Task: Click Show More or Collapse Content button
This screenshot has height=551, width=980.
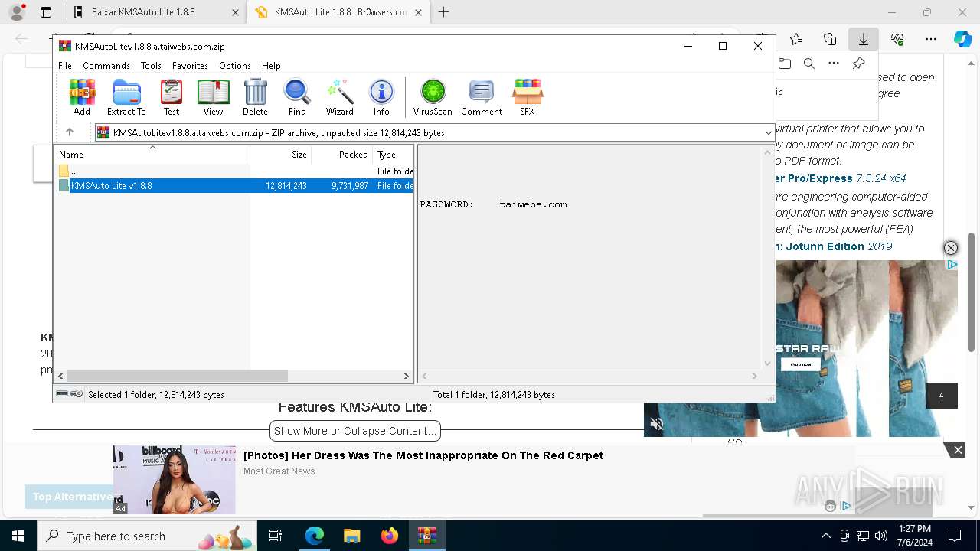Action: pyautogui.click(x=355, y=431)
